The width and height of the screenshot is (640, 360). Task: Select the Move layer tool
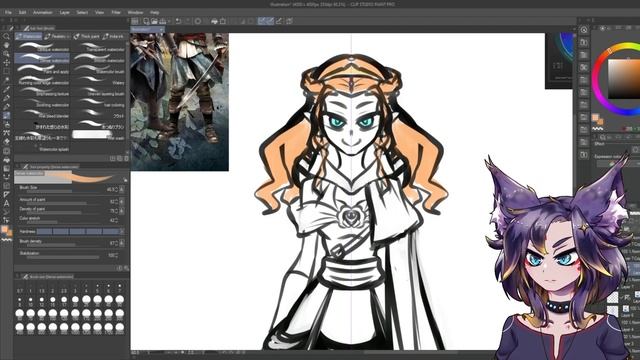click(x=6, y=63)
